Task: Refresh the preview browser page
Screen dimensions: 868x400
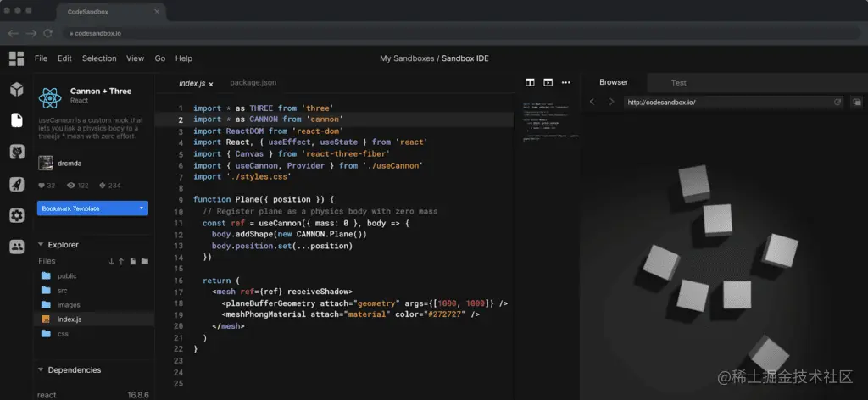Action: (837, 102)
